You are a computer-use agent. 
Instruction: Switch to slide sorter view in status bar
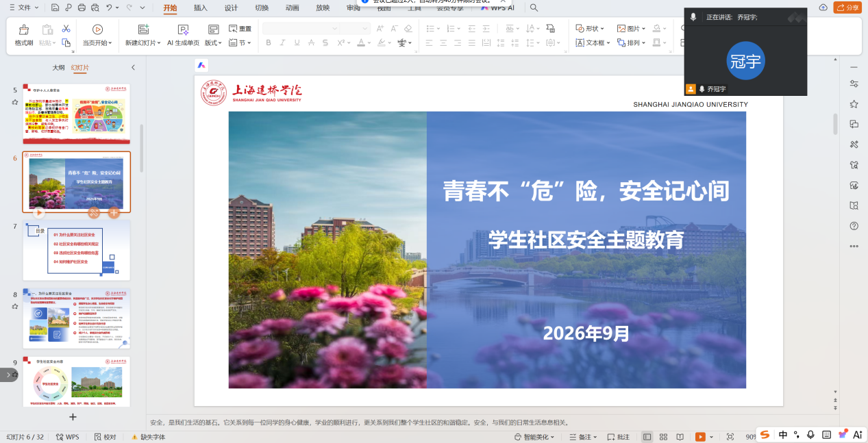pos(663,437)
